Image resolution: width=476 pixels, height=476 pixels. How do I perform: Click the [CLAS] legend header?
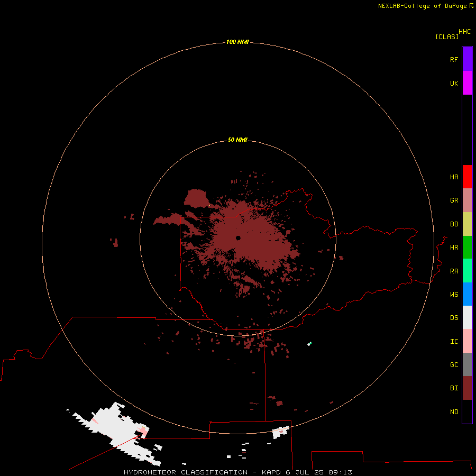coord(447,36)
